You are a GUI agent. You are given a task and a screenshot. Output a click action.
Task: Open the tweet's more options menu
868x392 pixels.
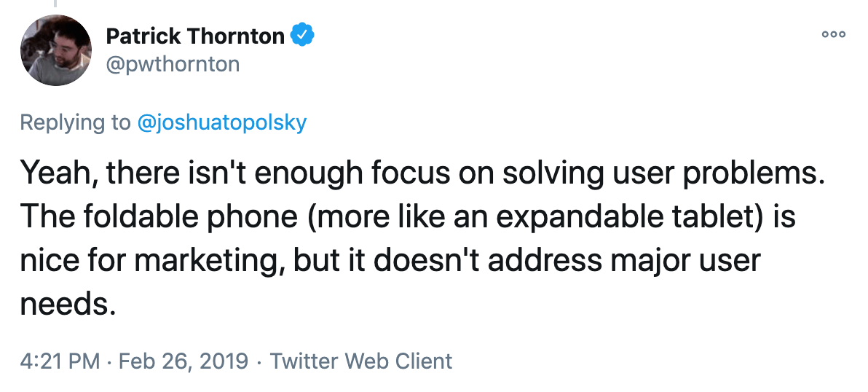[833, 34]
